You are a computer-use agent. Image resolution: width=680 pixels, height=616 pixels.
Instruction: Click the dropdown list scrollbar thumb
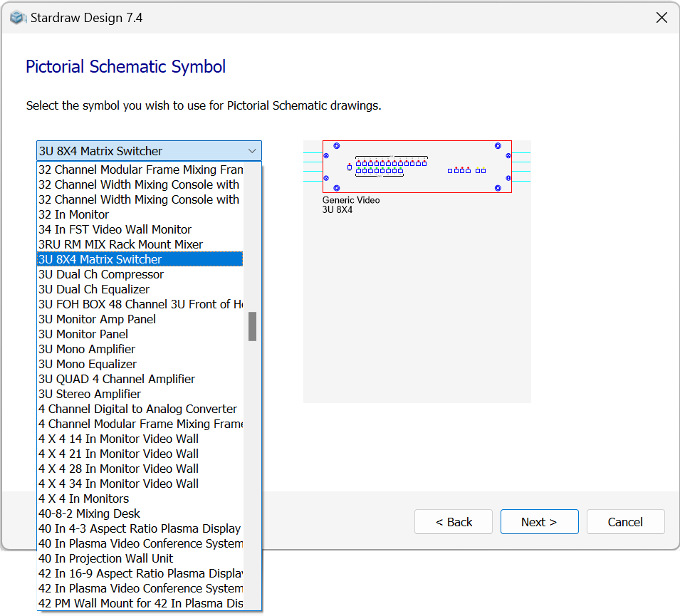pyautogui.click(x=252, y=327)
